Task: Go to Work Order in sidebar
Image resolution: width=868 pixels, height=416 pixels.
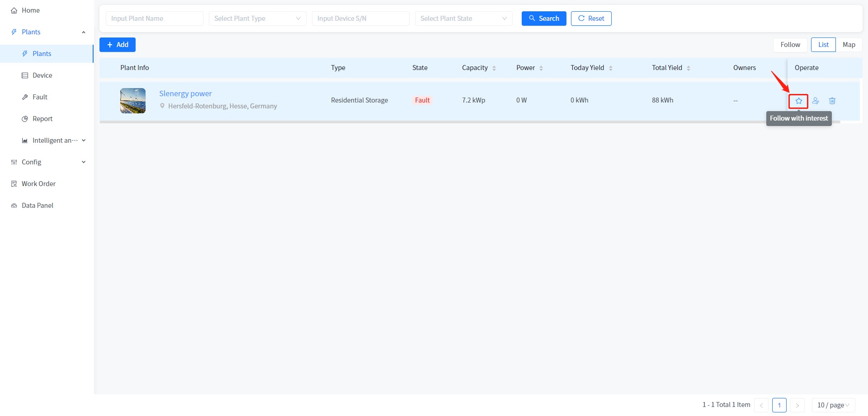Action: click(38, 184)
